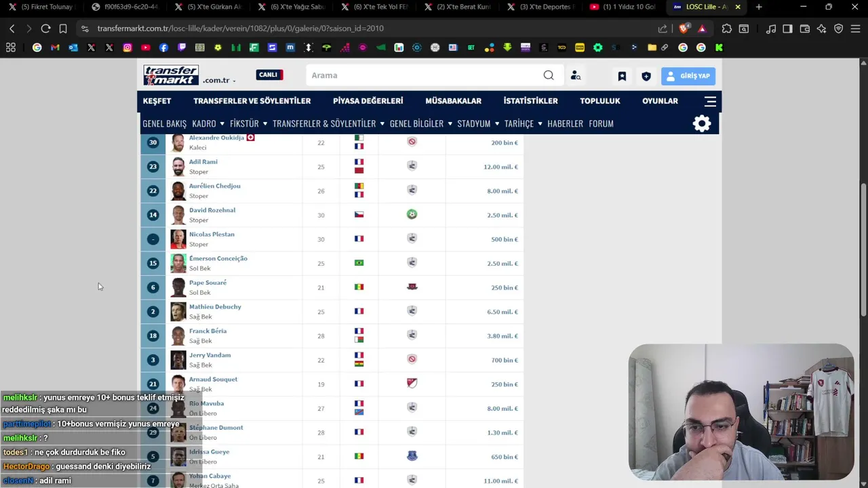This screenshot has height=488, width=868.
Task: Open MÜSABAKALAR menu item
Action: (453, 101)
